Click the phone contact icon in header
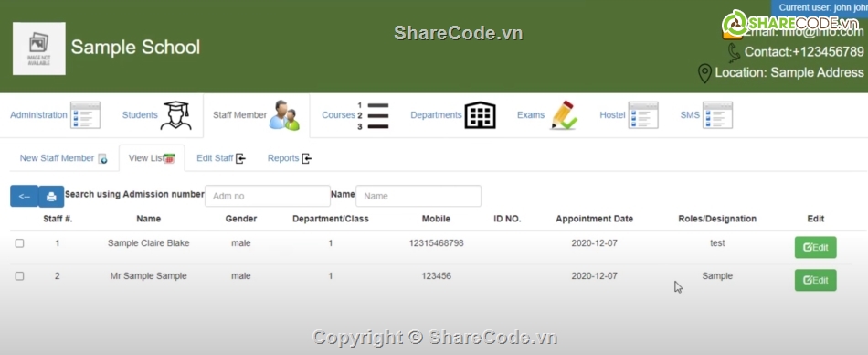 click(734, 52)
